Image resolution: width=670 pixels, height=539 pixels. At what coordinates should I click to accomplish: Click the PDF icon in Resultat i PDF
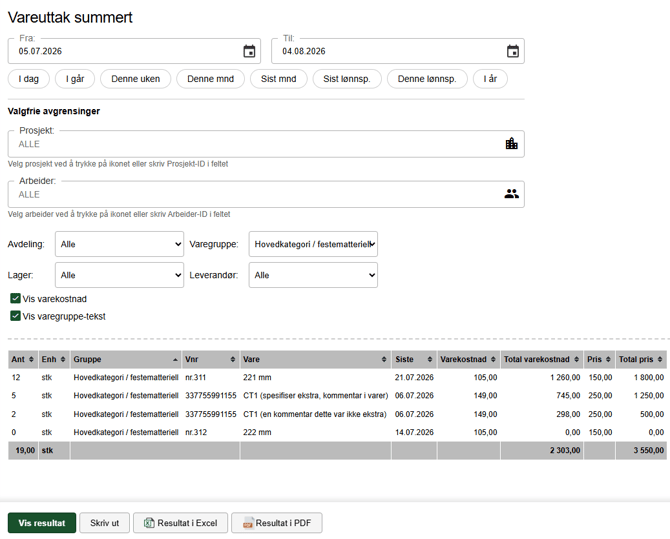pos(248,523)
